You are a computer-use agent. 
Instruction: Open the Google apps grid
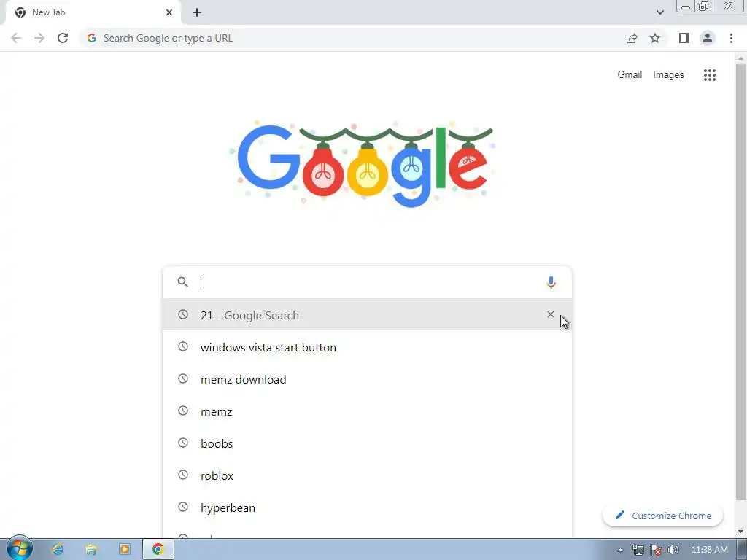tap(710, 75)
